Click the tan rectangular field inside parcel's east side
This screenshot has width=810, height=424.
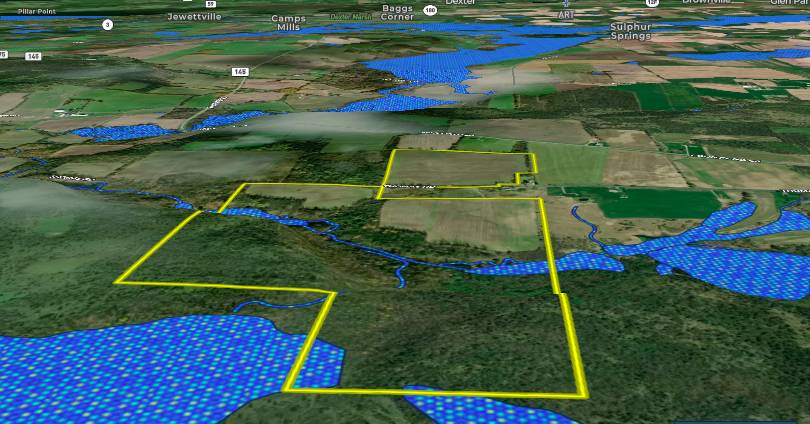[x=460, y=224]
